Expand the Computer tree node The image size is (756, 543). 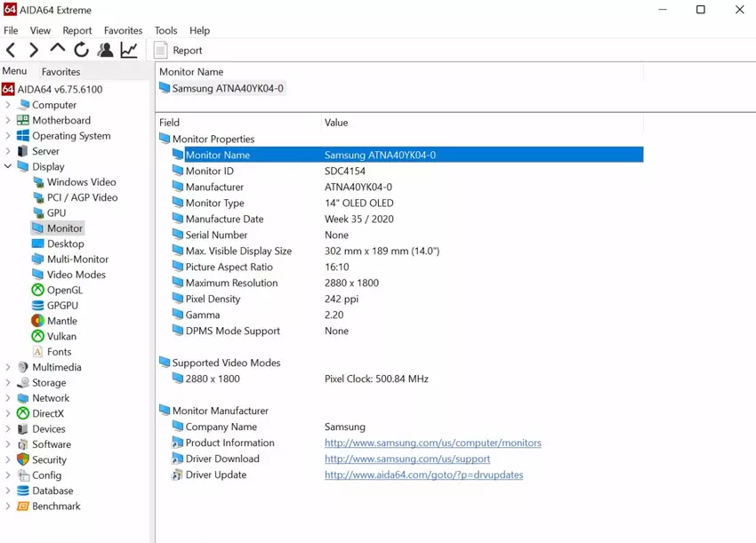pyautogui.click(x=8, y=105)
